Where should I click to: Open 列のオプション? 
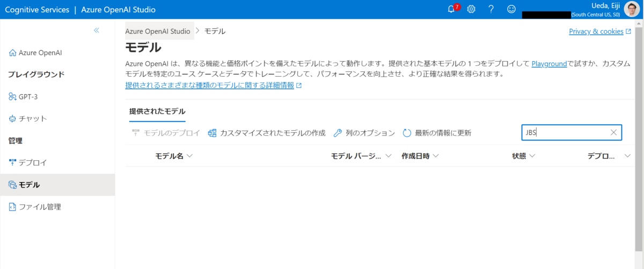point(364,133)
